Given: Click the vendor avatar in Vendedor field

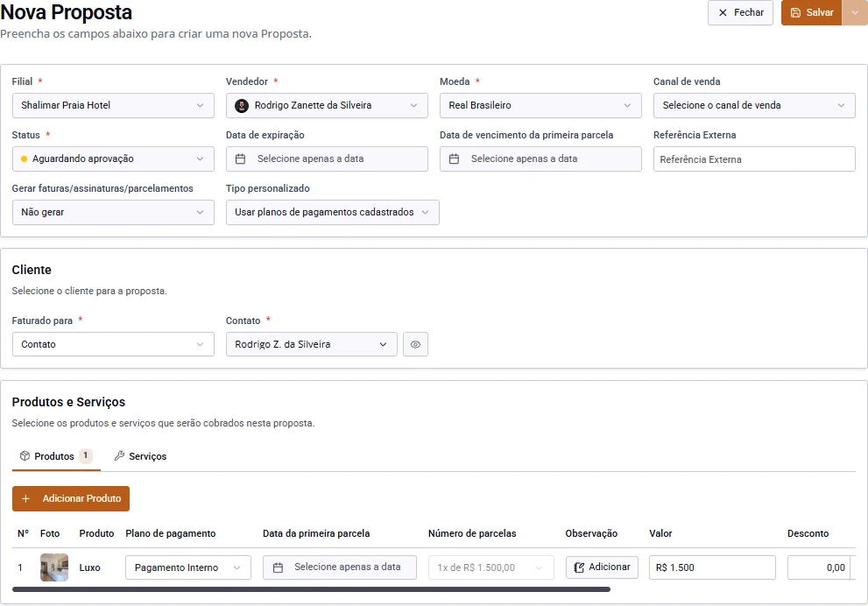Looking at the screenshot, I should (x=242, y=105).
